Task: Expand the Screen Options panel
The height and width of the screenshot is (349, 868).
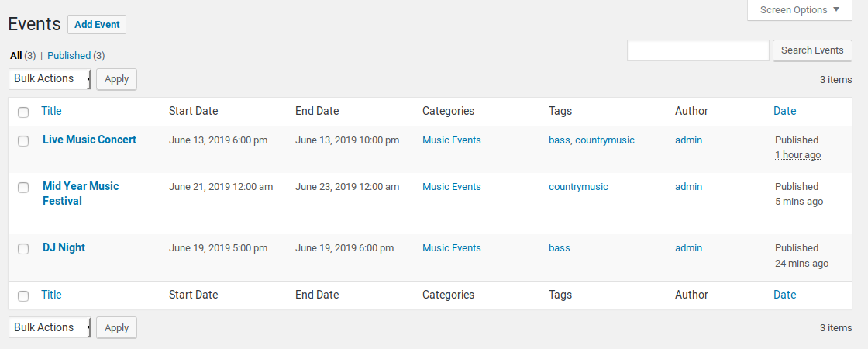Action: click(x=799, y=10)
